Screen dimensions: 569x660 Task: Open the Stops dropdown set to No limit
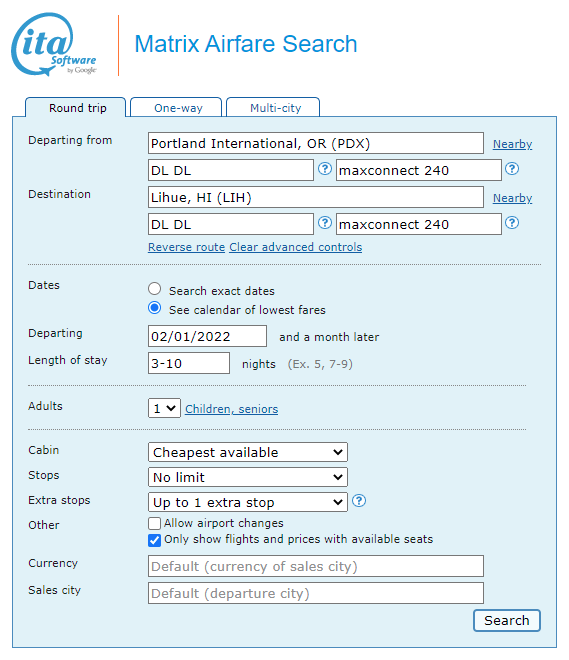[x=247, y=477]
